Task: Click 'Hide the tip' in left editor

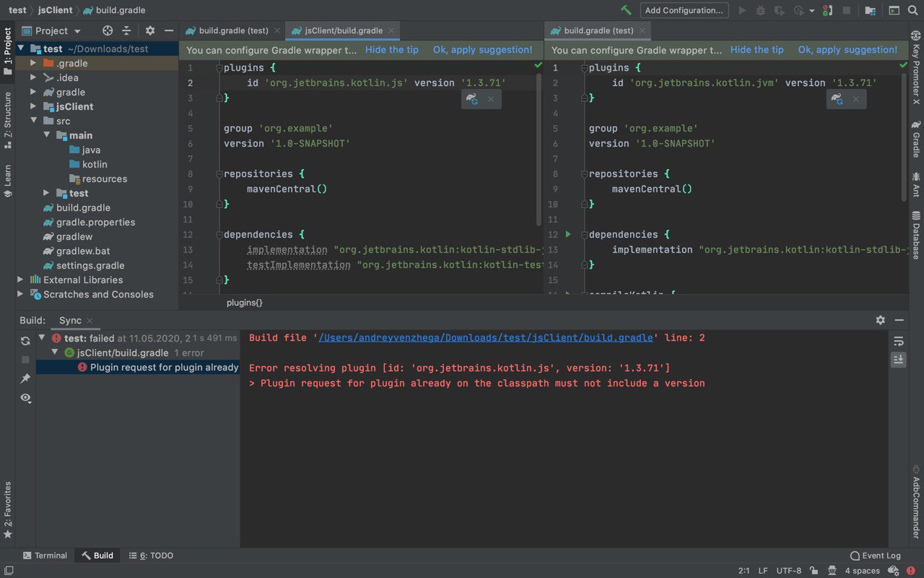Action: click(392, 50)
